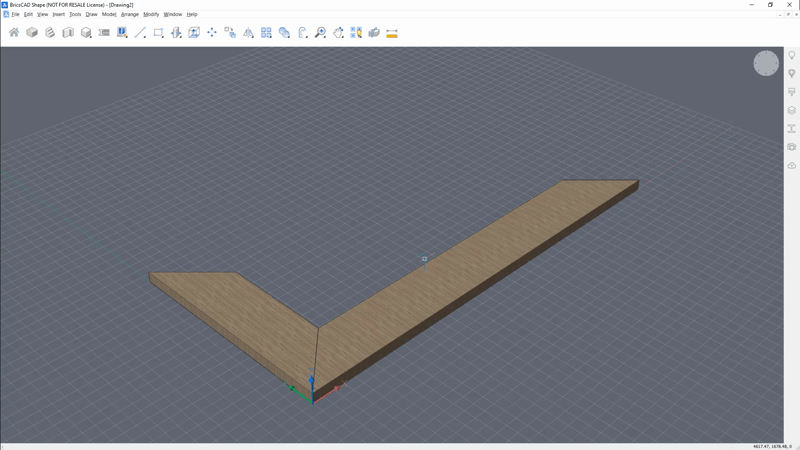Image resolution: width=800 pixels, height=450 pixels.
Task: Select the Extrude tool icon
Action: (194, 33)
